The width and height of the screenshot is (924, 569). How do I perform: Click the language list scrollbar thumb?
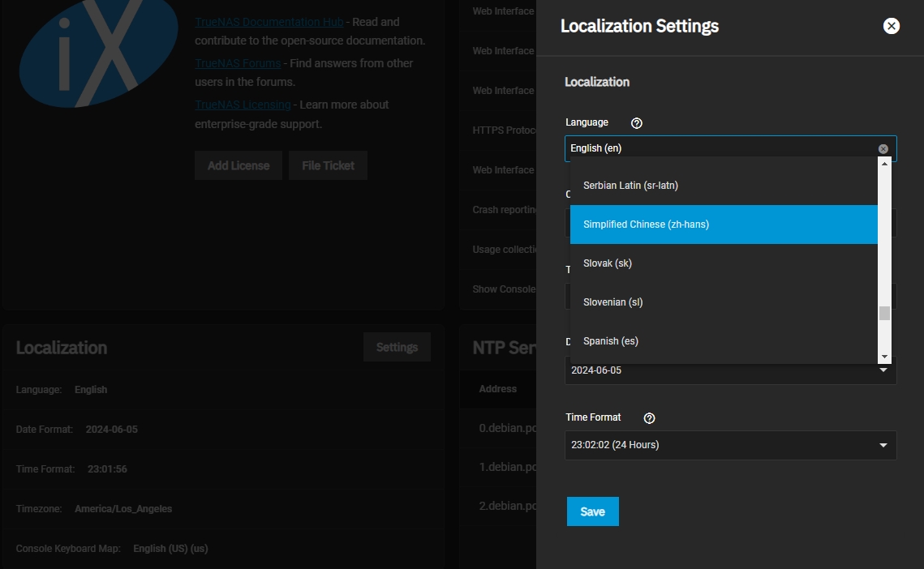click(x=884, y=314)
